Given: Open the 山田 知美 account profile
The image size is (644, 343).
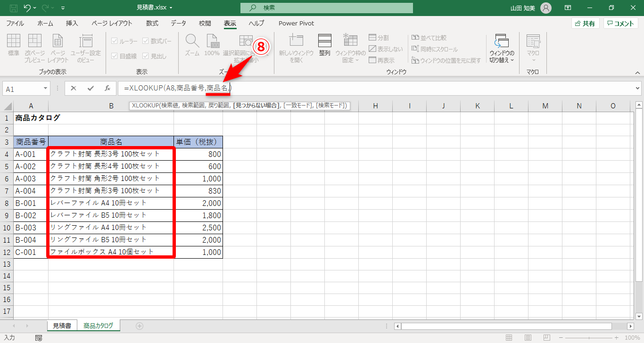Looking at the screenshot, I should pos(531,8).
